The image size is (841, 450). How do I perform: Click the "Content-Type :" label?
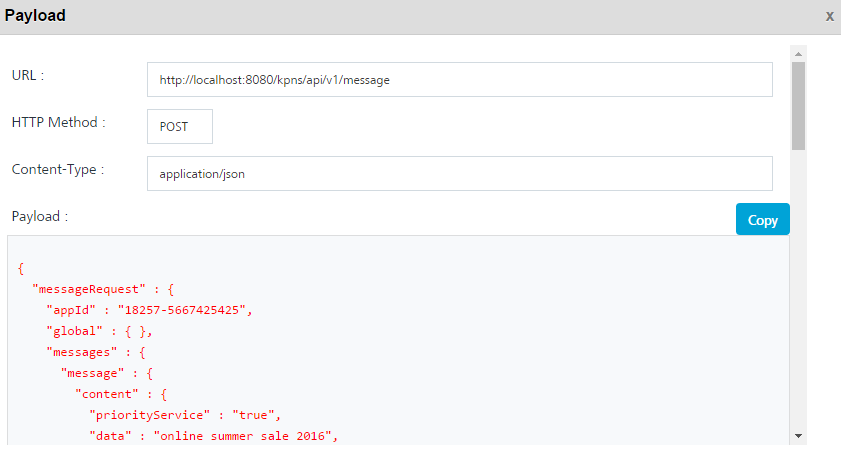pyautogui.click(x=58, y=169)
